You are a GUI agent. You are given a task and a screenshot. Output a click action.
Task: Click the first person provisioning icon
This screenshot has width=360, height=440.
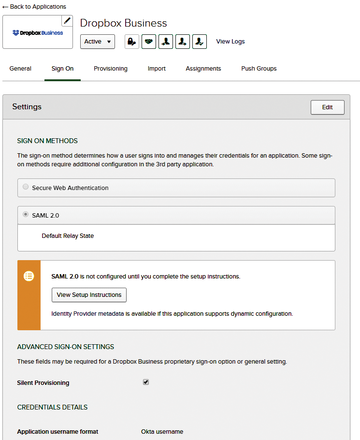(x=166, y=42)
